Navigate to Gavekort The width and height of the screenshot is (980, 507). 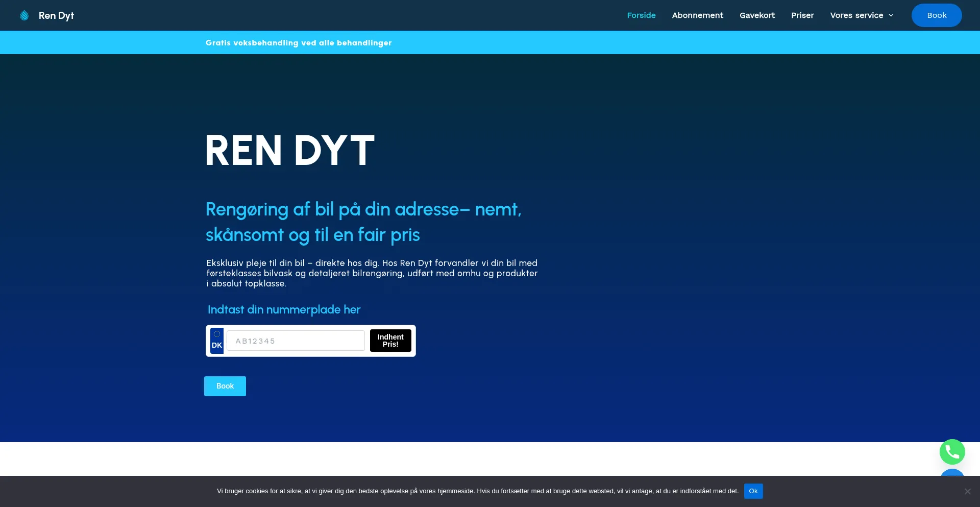[x=757, y=16]
